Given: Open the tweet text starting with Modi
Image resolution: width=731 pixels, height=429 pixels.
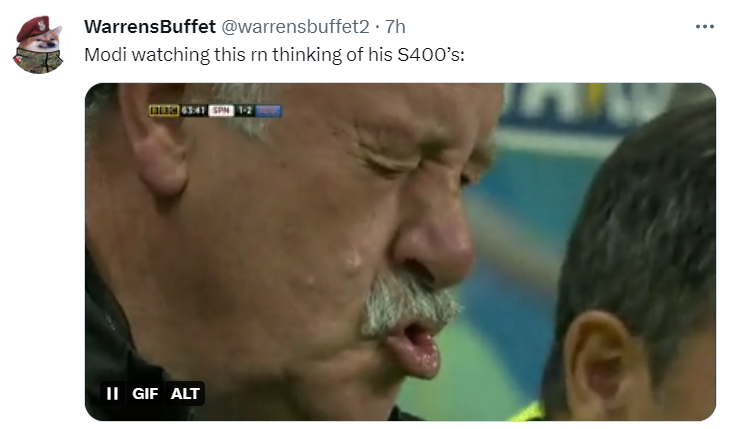Looking at the screenshot, I should coord(274,55).
